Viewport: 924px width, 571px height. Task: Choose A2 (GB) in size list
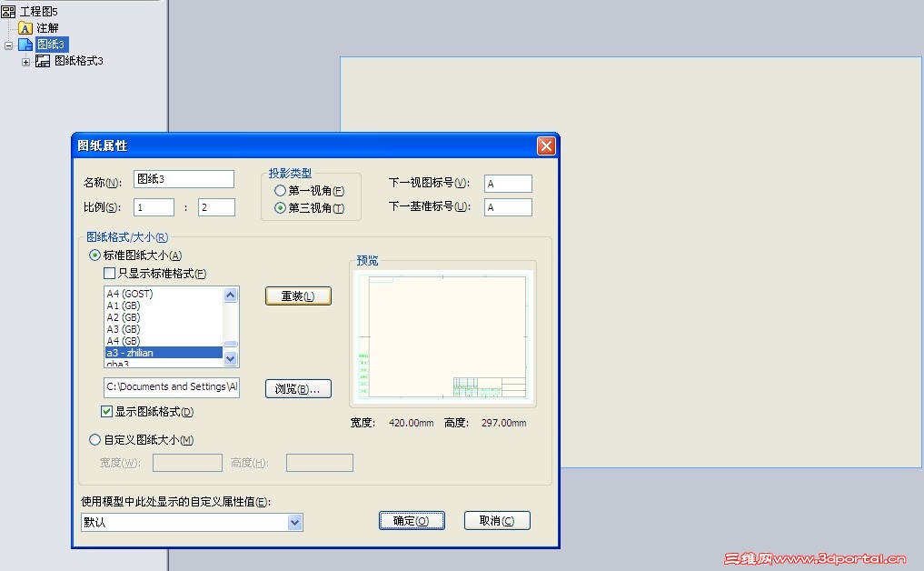tap(164, 317)
